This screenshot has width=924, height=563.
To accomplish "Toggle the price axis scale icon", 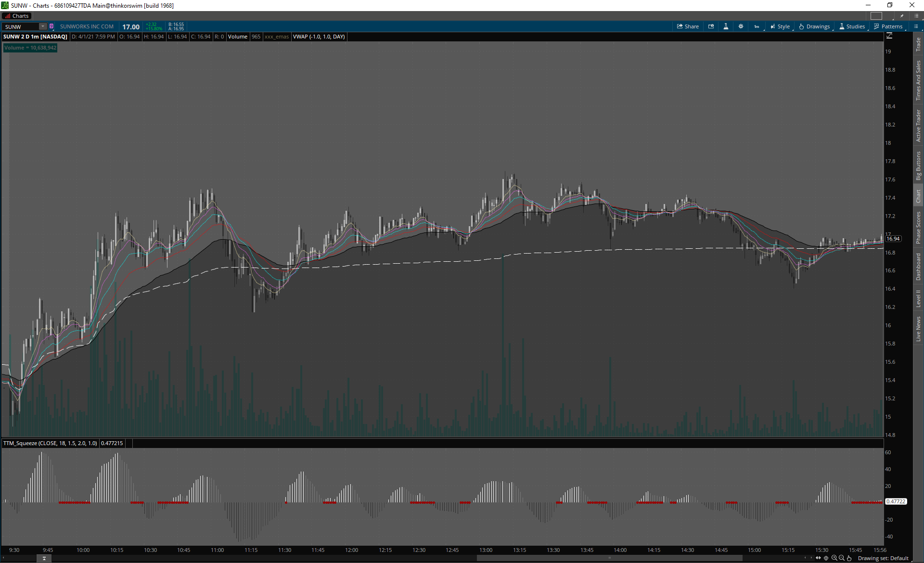I will pos(889,36).
